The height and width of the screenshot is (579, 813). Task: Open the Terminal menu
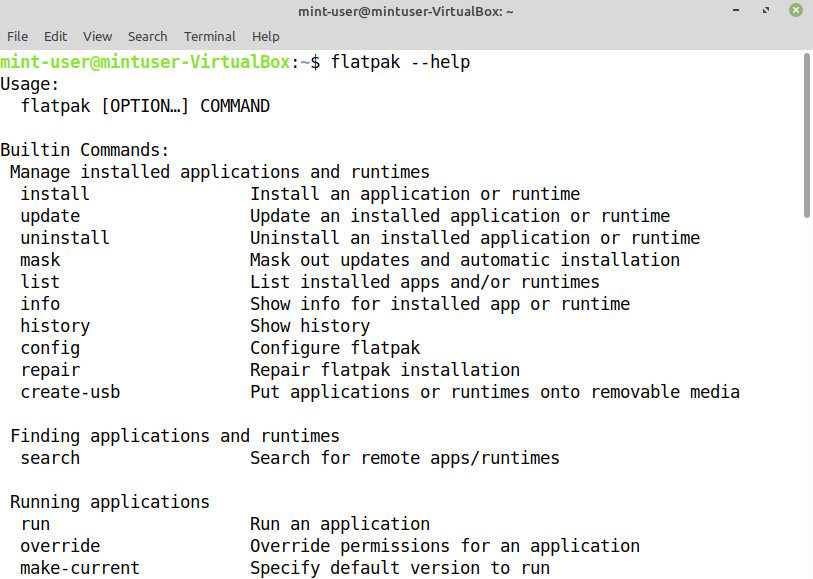[210, 36]
